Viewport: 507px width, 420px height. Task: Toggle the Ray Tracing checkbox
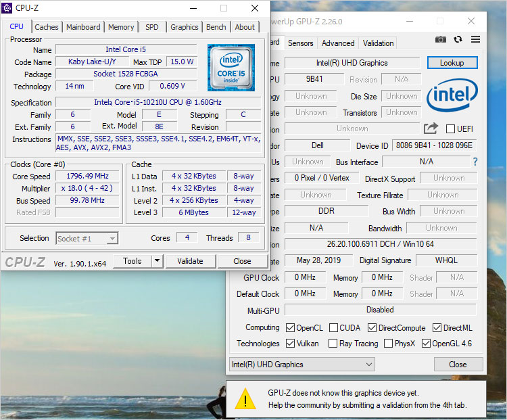(333, 344)
